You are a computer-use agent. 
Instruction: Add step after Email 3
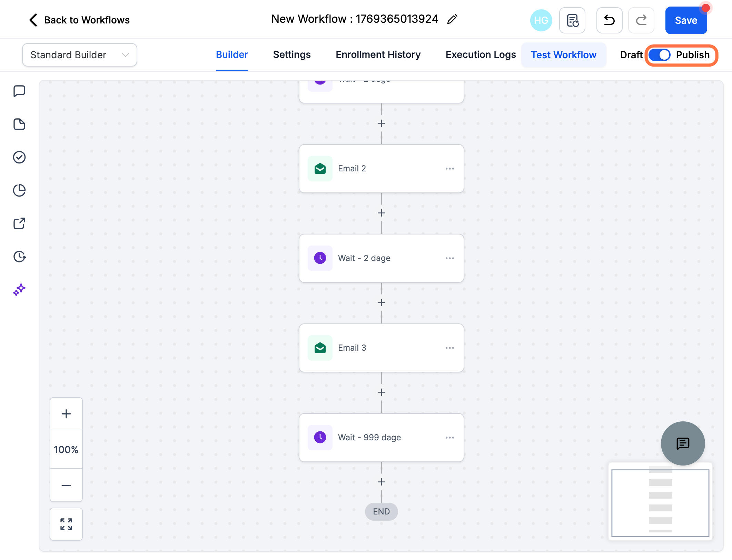click(x=382, y=392)
